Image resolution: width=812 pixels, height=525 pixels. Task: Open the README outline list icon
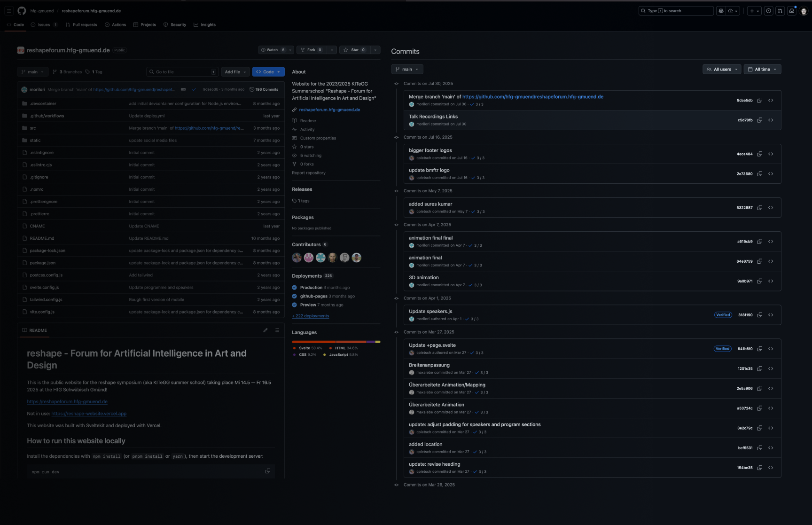coord(277,330)
